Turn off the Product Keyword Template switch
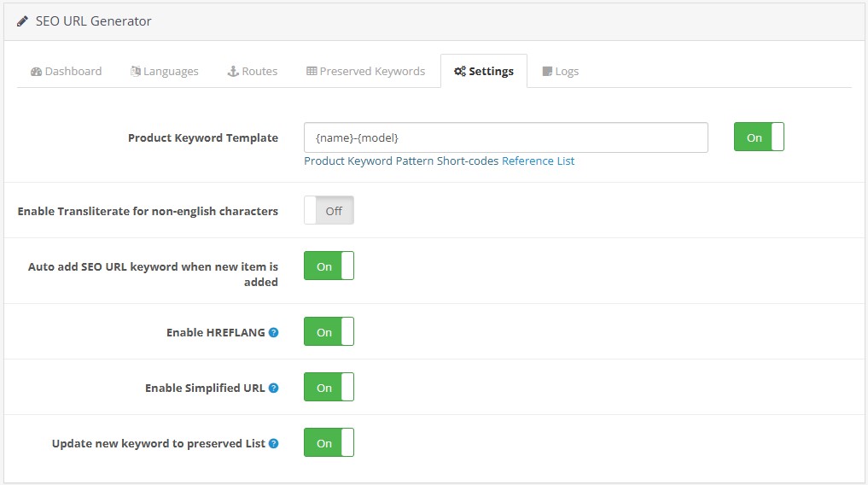The image size is (868, 485). [758, 137]
